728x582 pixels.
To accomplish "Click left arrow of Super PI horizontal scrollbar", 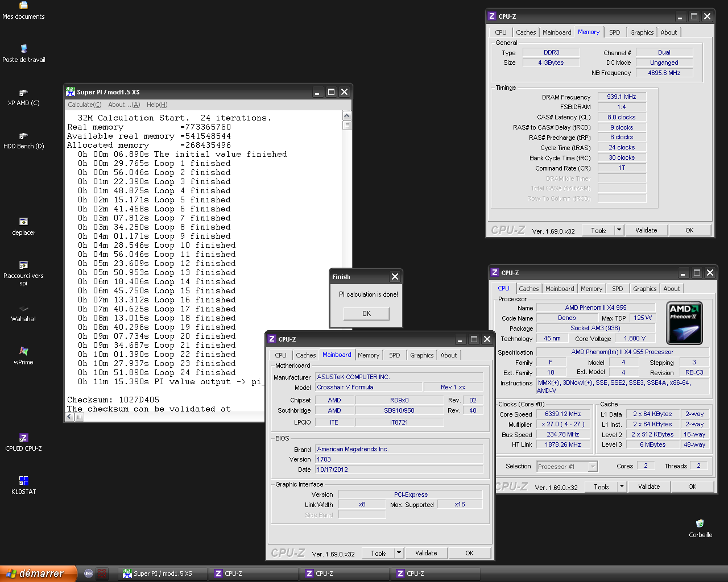I will tap(69, 417).
